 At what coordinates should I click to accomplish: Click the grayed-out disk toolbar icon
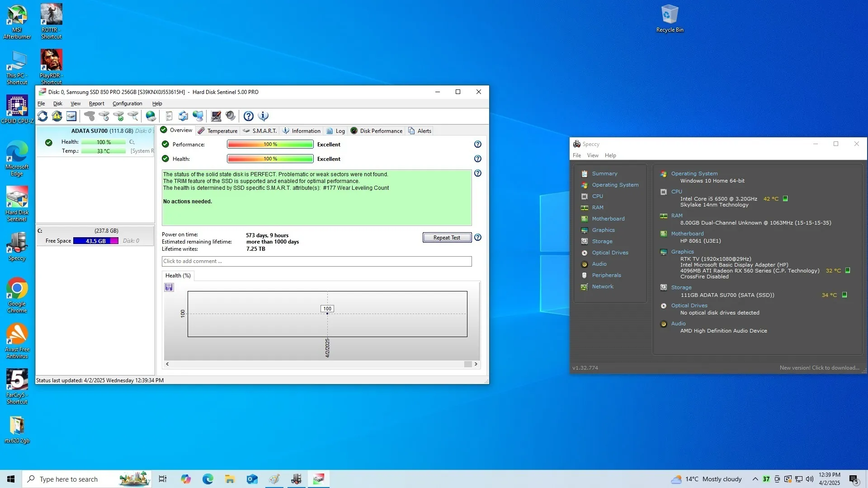coord(90,116)
